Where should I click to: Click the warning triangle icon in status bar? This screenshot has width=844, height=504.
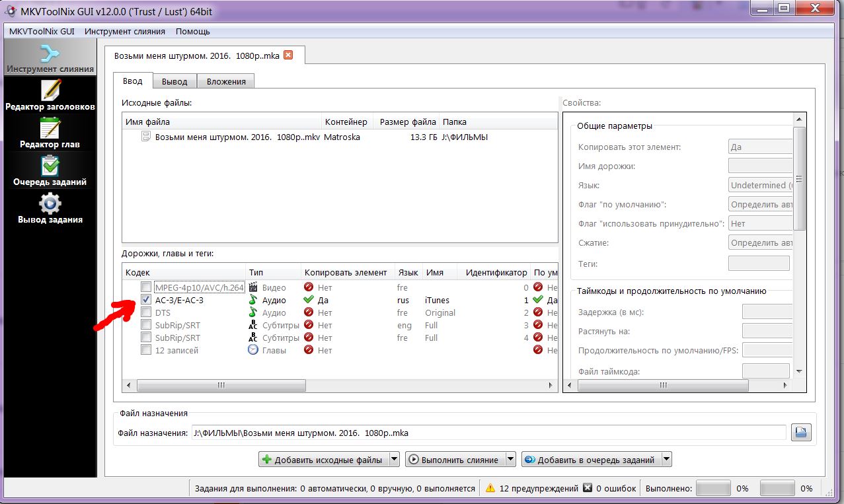[490, 488]
